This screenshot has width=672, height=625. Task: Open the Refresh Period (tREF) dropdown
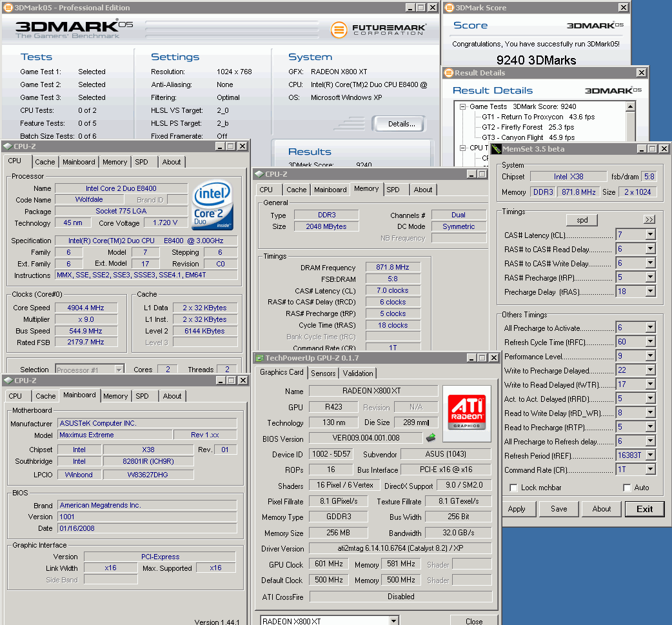[651, 455]
